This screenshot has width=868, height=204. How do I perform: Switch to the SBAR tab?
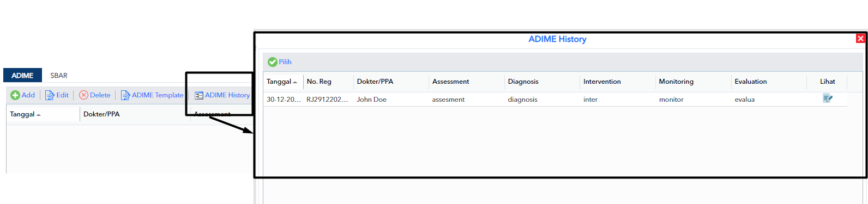click(59, 76)
